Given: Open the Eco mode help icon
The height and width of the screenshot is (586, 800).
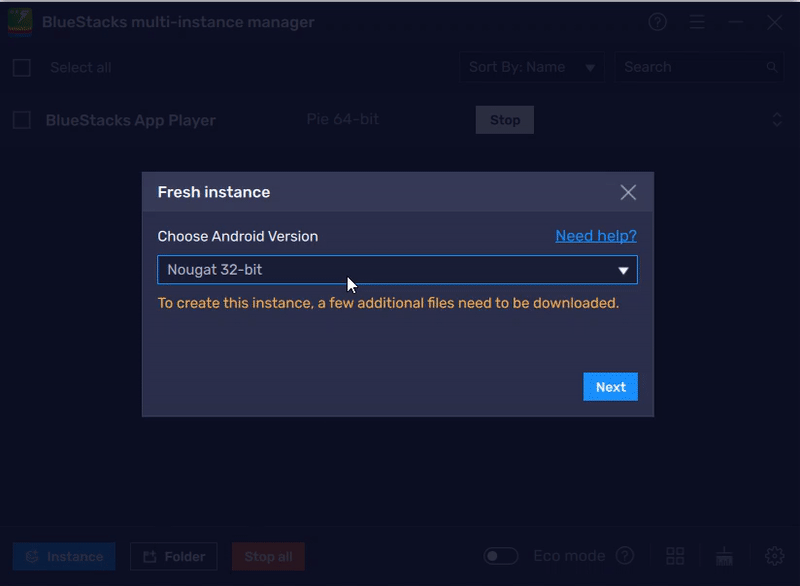Looking at the screenshot, I should pos(625,556).
